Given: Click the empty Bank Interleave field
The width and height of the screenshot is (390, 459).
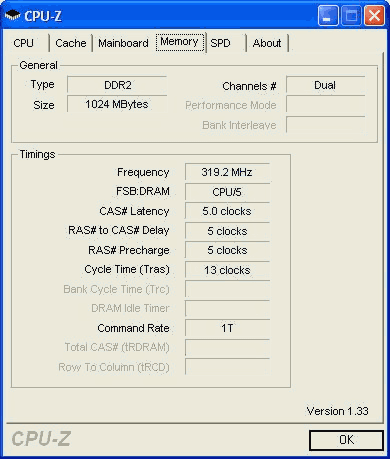Looking at the screenshot, I should pos(325,125).
